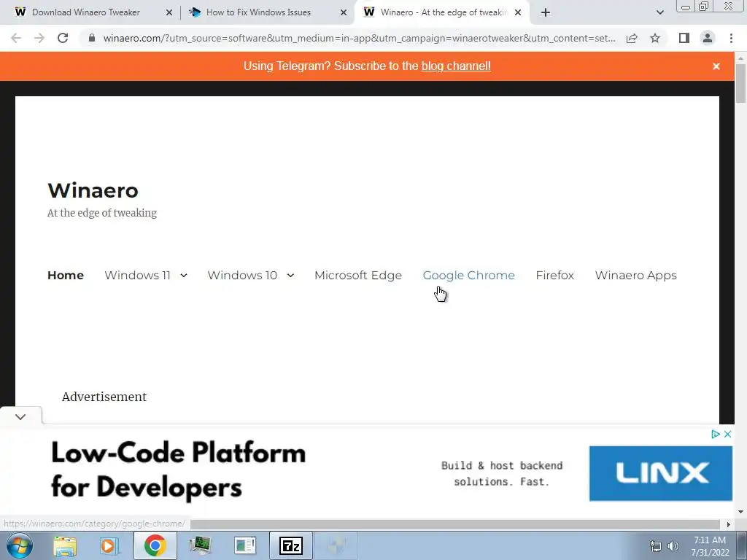This screenshot has height=560, width=747.
Task: Click the vertical scrollbar down arrow
Action: tap(740, 512)
